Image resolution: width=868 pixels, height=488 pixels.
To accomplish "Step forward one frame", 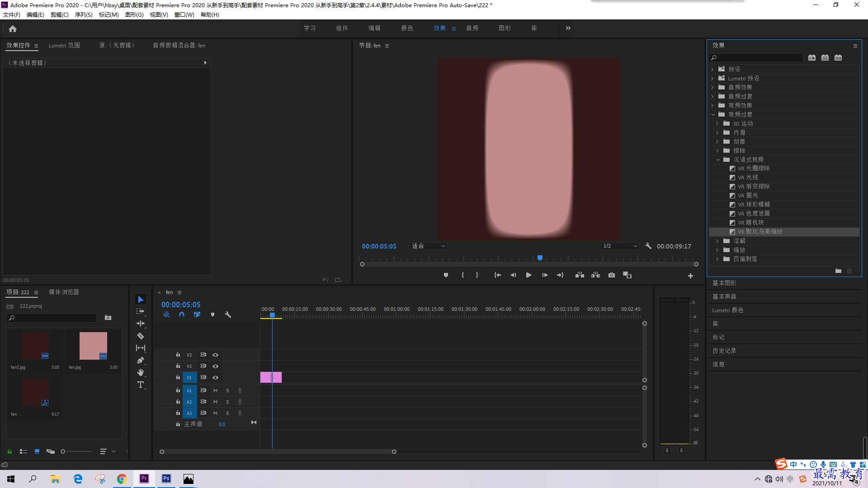I will coord(545,275).
